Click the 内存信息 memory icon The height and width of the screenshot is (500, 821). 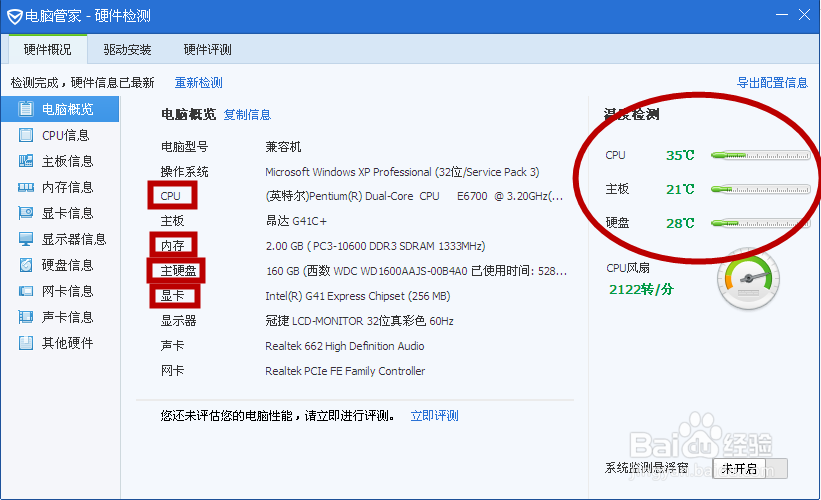point(25,187)
